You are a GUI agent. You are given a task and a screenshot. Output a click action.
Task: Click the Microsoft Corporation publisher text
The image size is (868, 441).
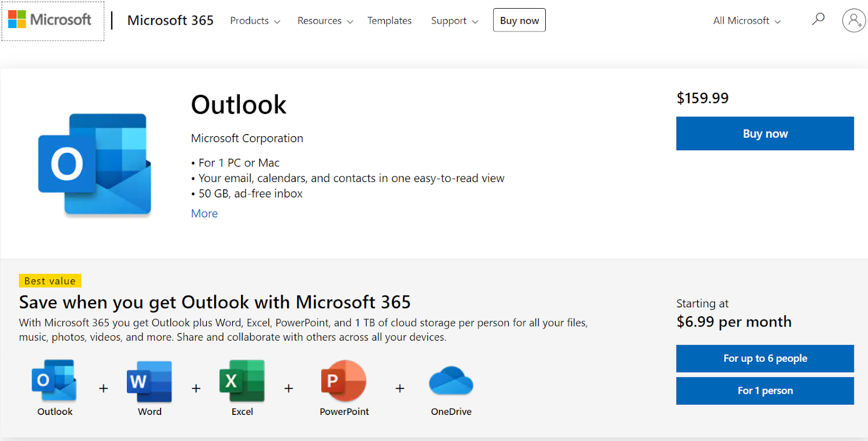[x=247, y=138]
